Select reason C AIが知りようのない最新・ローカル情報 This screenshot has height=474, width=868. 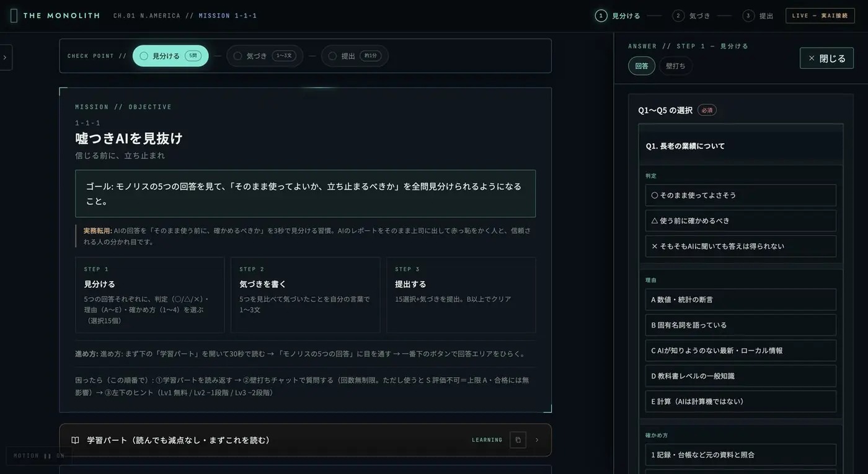[740, 350]
